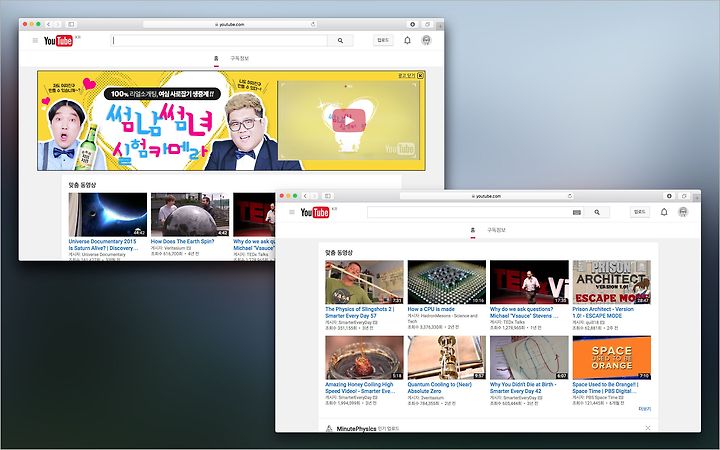Open extension icon in back Safari toolbar
This screenshot has height=450, width=720.
click(412, 24)
